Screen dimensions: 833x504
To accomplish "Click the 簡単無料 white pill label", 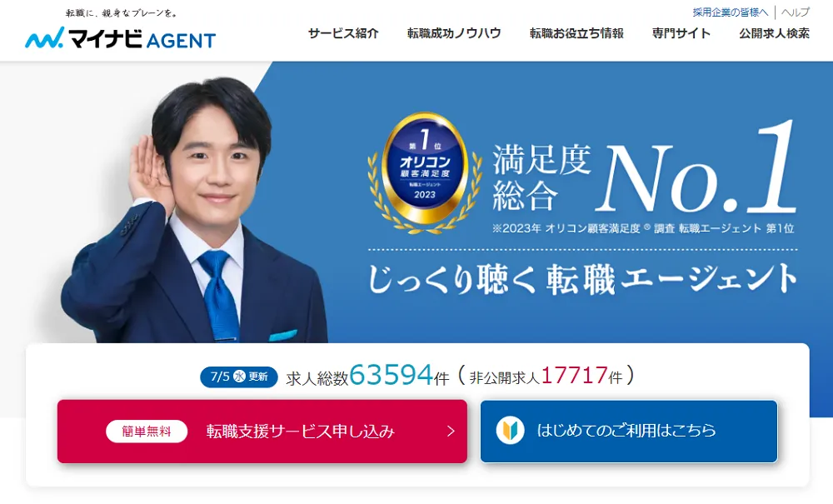I will (147, 432).
